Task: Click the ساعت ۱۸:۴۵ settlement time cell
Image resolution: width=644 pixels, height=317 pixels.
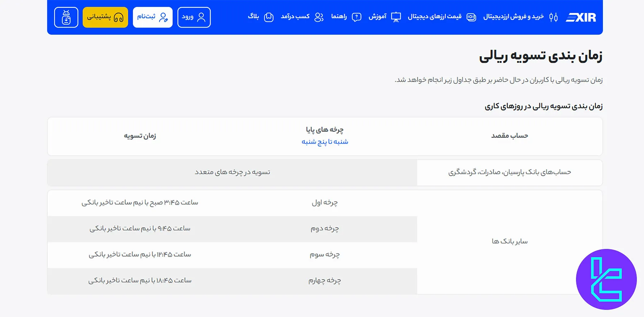Action: tap(140, 281)
